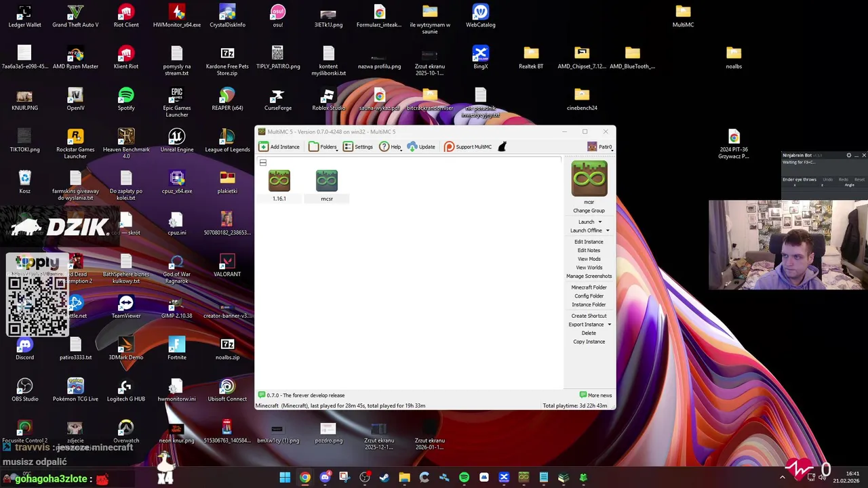Click Add Instance in MultiMC toolbar
This screenshot has height=488, width=868.
tap(279, 147)
